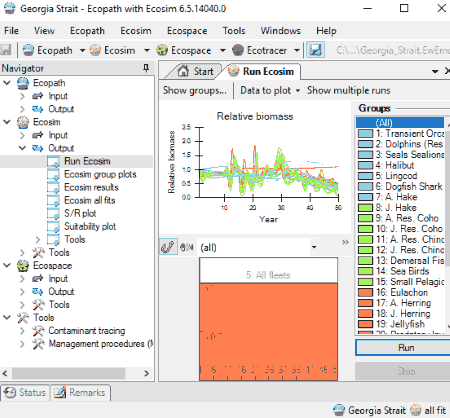The height and width of the screenshot is (418, 450).
Task: Select 14: Sea Birds in Groups list
Action: coord(400,271)
